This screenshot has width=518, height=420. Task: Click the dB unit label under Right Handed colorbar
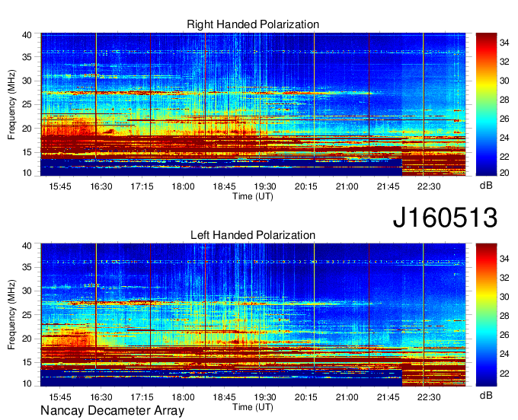[x=486, y=186]
